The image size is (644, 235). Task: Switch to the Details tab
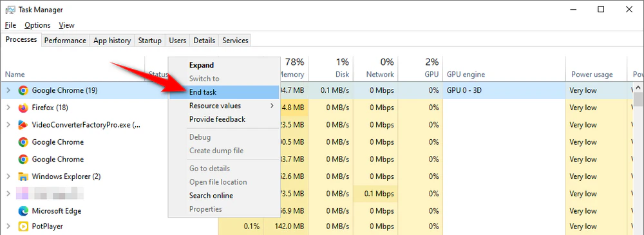(x=204, y=41)
